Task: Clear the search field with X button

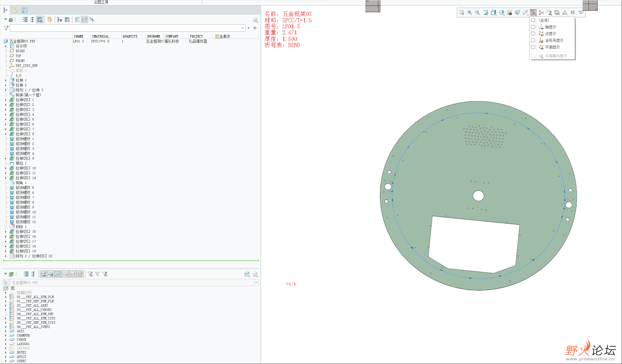Action: pyautogui.click(x=243, y=28)
